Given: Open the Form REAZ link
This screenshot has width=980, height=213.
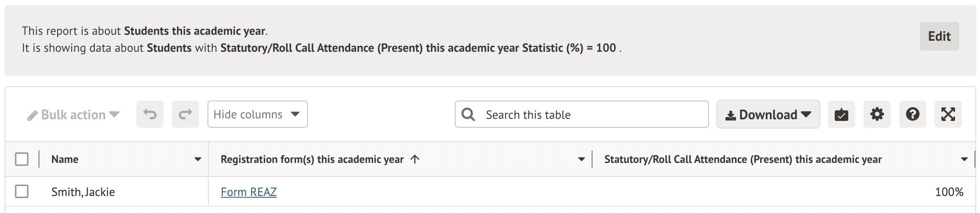Looking at the screenshot, I should point(249,192).
